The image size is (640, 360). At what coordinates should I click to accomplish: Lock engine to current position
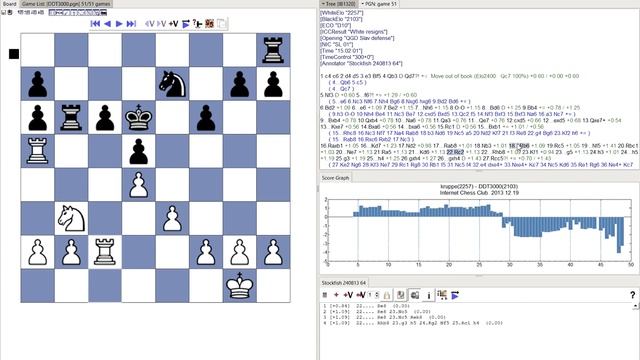pos(387,295)
